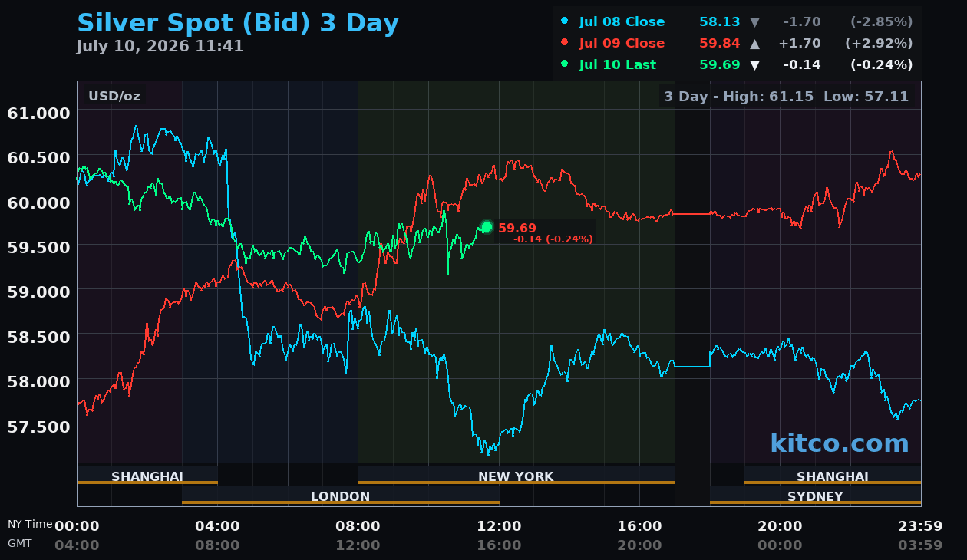Click the 58.500 y-axis label

[x=38, y=336]
